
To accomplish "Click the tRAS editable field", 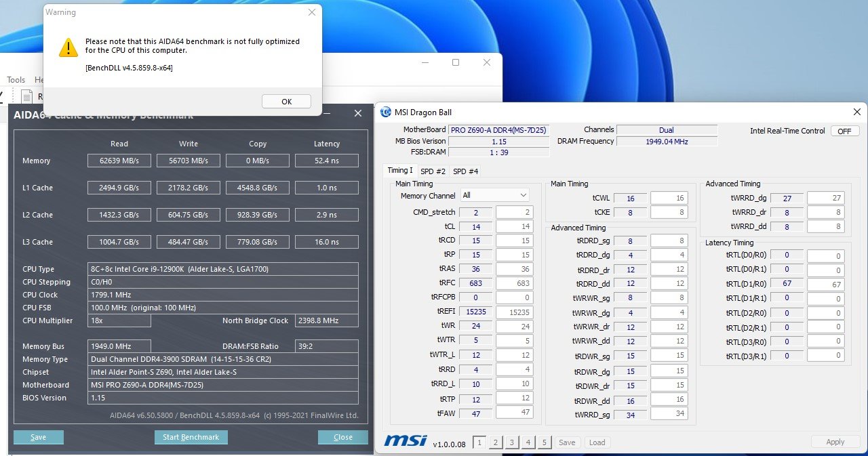I will (x=514, y=269).
